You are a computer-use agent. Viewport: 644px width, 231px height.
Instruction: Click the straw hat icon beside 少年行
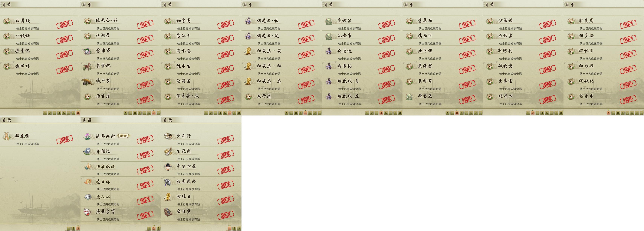[x=168, y=136]
